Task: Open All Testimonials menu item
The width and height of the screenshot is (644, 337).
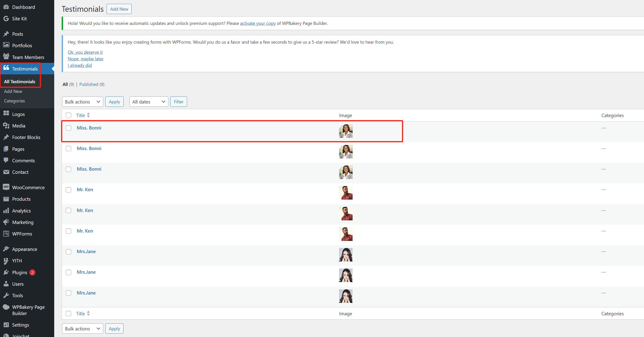Action: (20, 81)
